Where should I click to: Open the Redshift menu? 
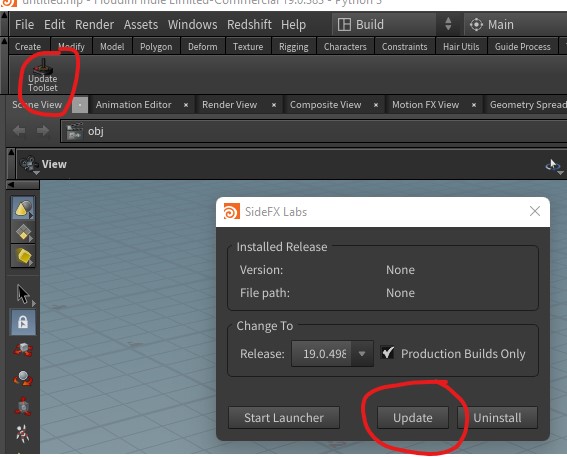point(249,25)
